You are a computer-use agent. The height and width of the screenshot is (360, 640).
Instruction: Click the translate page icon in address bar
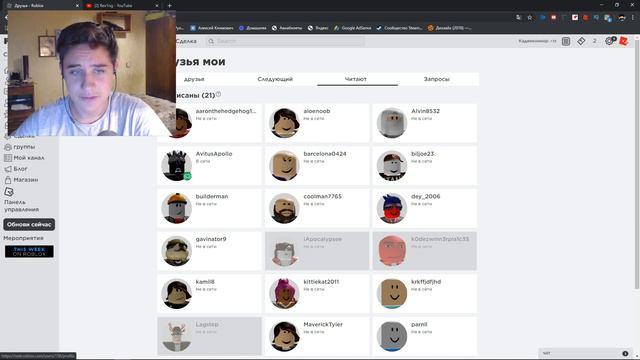tap(519, 18)
